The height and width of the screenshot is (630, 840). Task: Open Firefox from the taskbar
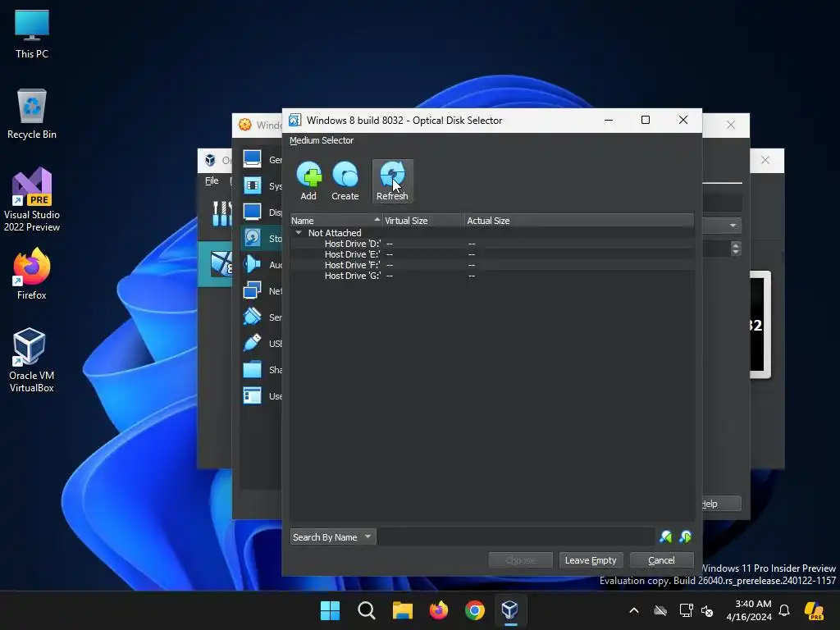(x=439, y=610)
